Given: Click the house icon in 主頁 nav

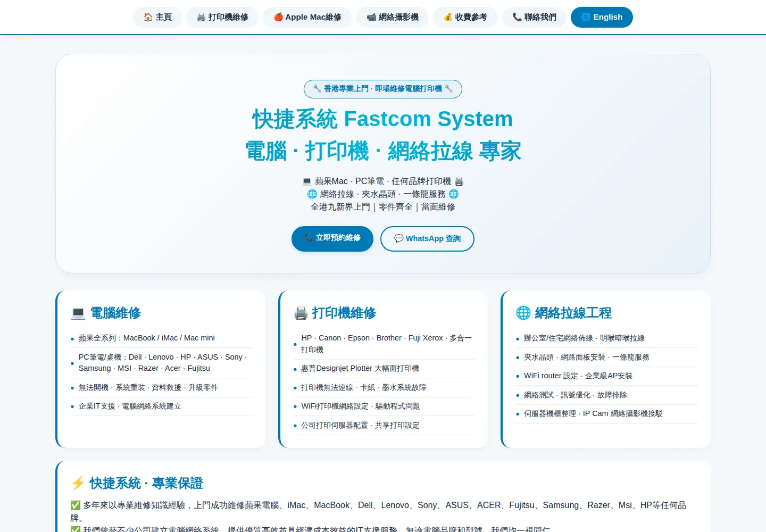Looking at the screenshot, I should click(148, 17).
